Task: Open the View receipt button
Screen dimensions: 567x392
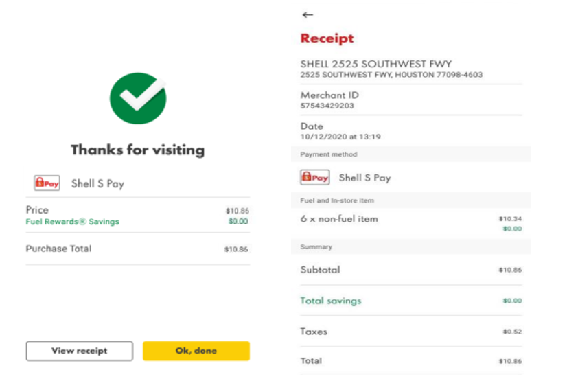Action: pyautogui.click(x=80, y=351)
